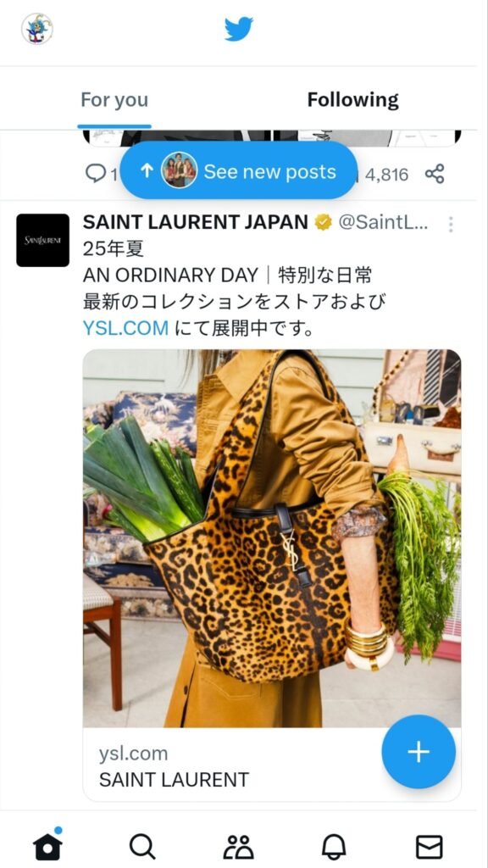The height and width of the screenshot is (868, 488).
Task: Expand the post's three-dot more menu
Action: tap(451, 224)
